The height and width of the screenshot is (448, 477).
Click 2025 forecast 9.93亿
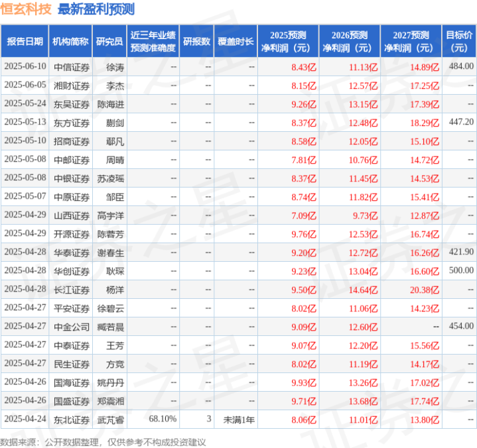pos(304,382)
